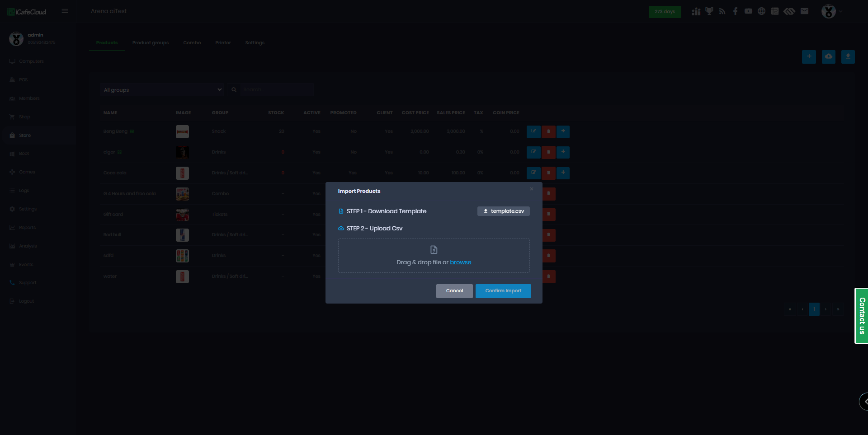Image resolution: width=868 pixels, height=435 pixels.
Task: Open Members in the sidebar
Action: (29, 98)
